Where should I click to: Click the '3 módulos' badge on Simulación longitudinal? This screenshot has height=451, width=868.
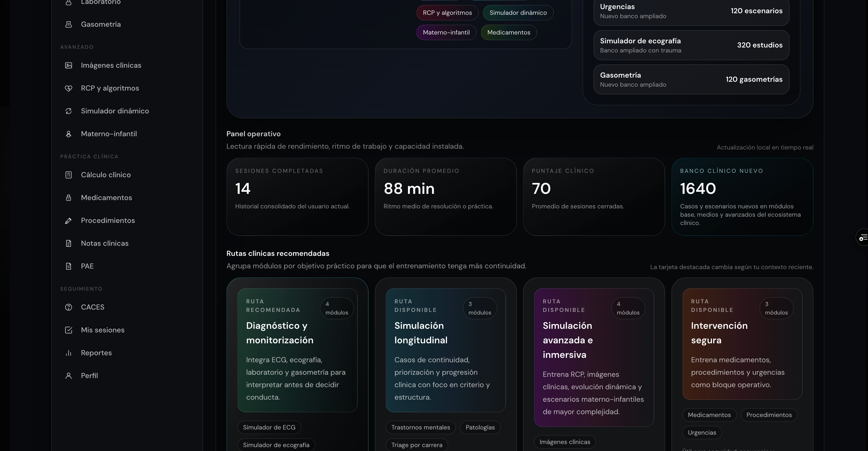click(x=480, y=308)
